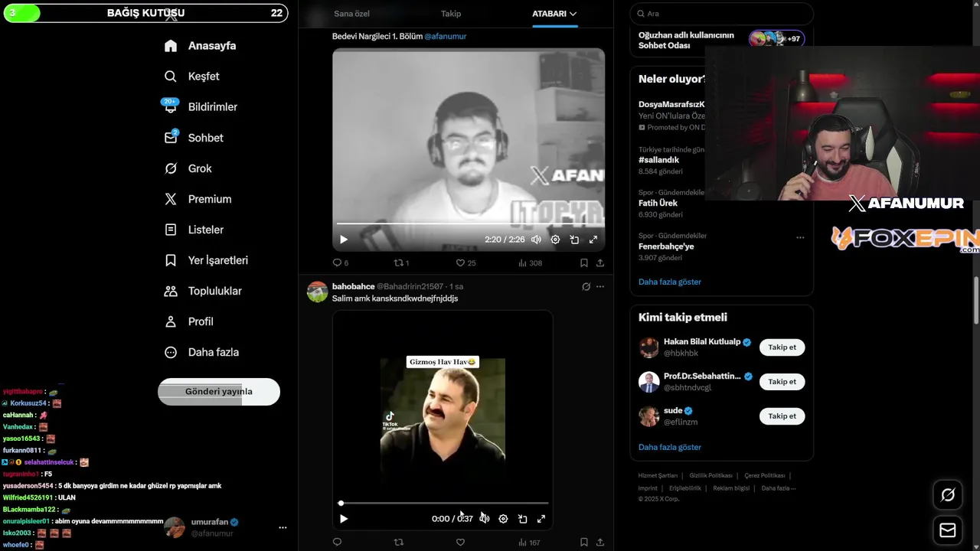The height and width of the screenshot is (551, 980).
Task: Click the Ara search field
Action: tap(721, 14)
